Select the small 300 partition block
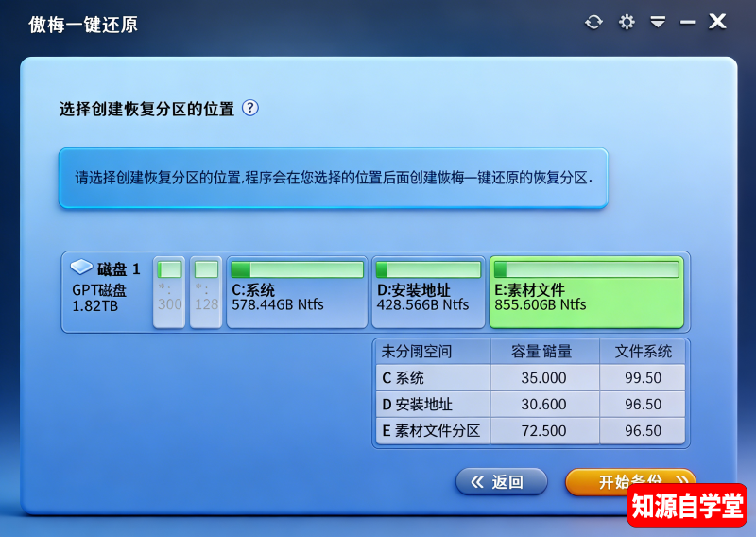This screenshot has height=537, width=756. click(x=169, y=292)
